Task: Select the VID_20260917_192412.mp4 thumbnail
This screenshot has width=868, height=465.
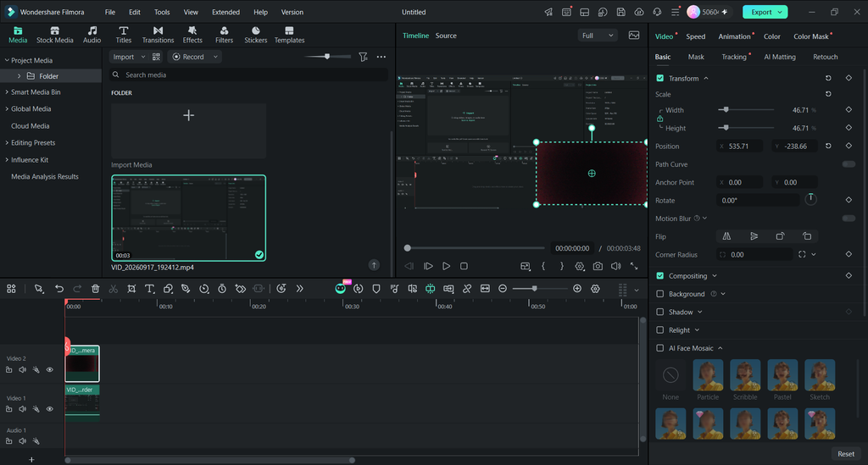Action: click(188, 218)
